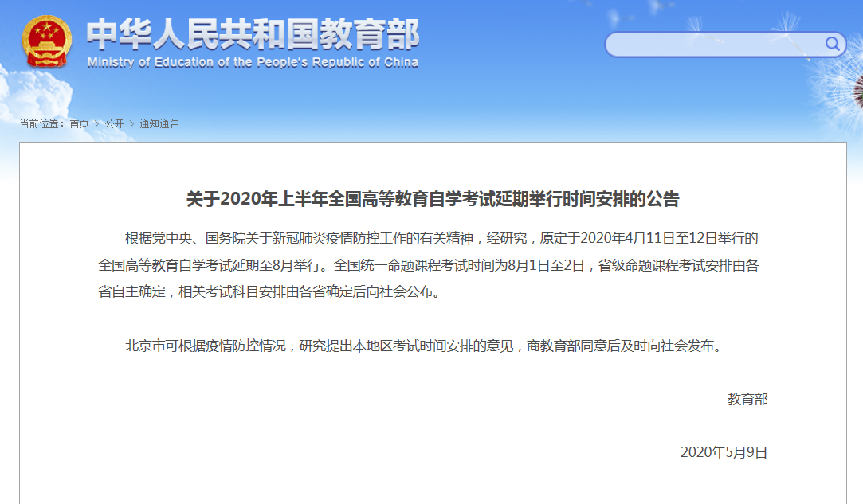Click the publication date 2020年5月9日
Viewport: 863px width, 504px height.
[x=724, y=452]
